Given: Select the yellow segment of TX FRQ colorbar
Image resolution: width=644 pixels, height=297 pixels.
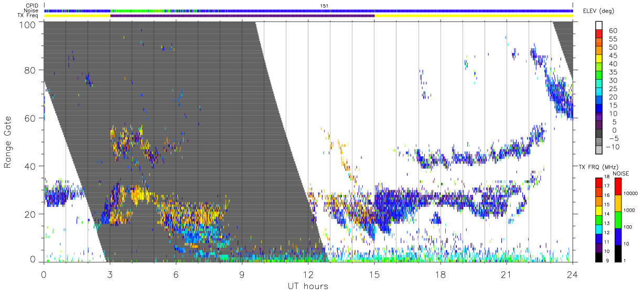Looking at the screenshot, I should [x=599, y=211].
